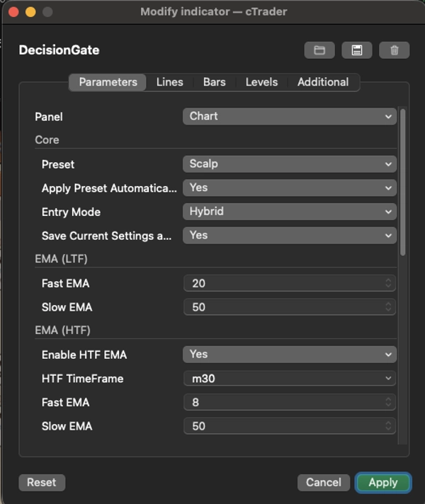Click the Core section header
Screen dimensions: 425x504
pos(47,140)
